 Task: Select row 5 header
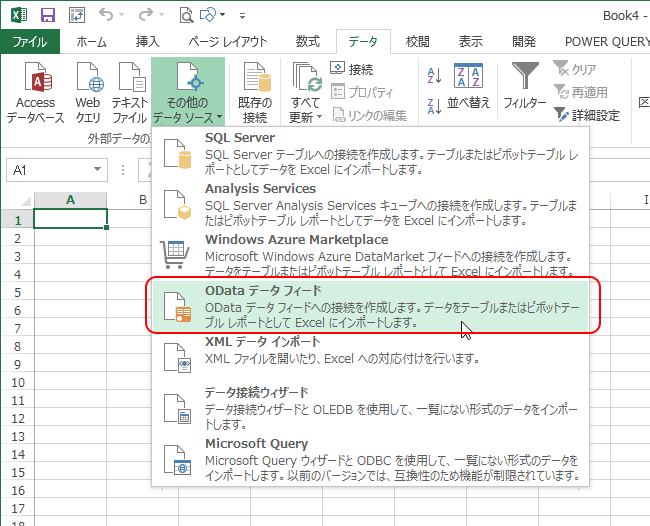[x=17, y=292]
